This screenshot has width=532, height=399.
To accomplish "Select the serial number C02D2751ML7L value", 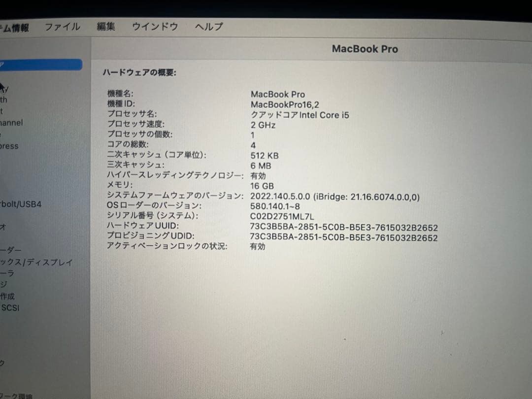I will pyautogui.click(x=282, y=216).
